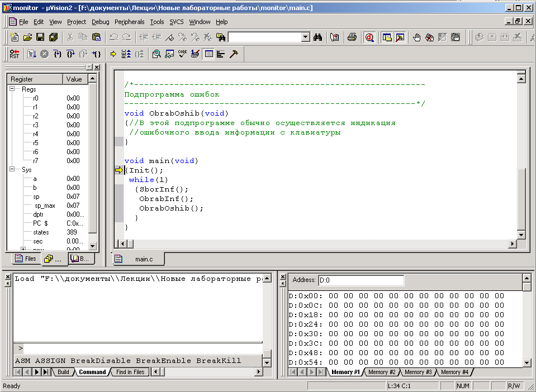Toggle the Start/Stop Debug Session button
This screenshot has width=536, height=392.
point(369,37)
